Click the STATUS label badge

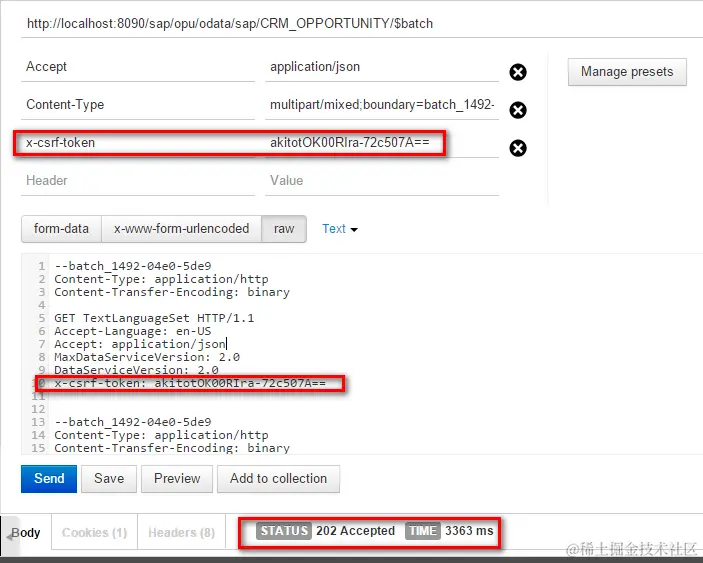(284, 531)
